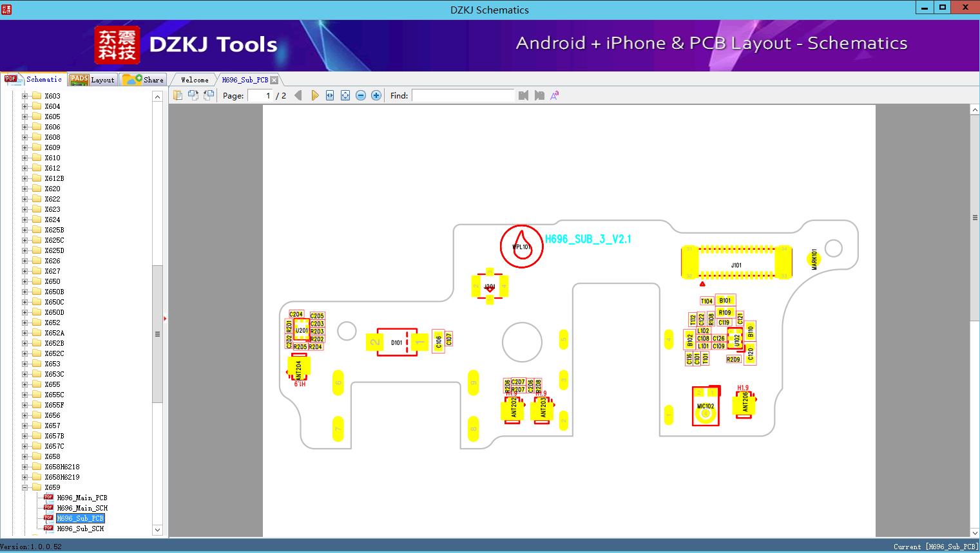The height and width of the screenshot is (553, 980).
Task: Select H696_Sub_PCB file in tree
Action: click(80, 518)
